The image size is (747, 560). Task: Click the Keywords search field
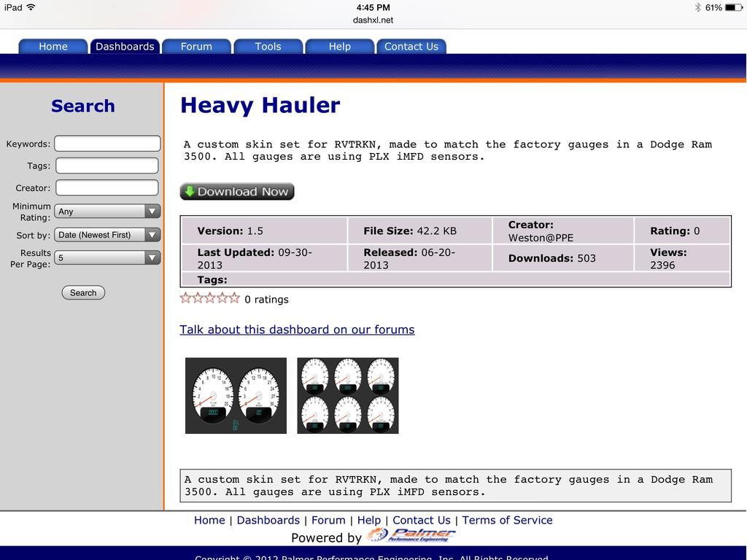(x=107, y=144)
